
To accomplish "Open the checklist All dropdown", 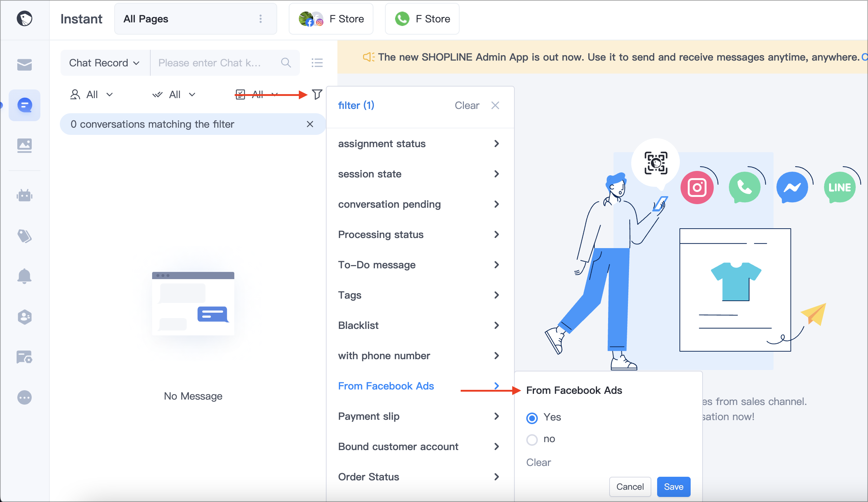I will click(x=257, y=94).
